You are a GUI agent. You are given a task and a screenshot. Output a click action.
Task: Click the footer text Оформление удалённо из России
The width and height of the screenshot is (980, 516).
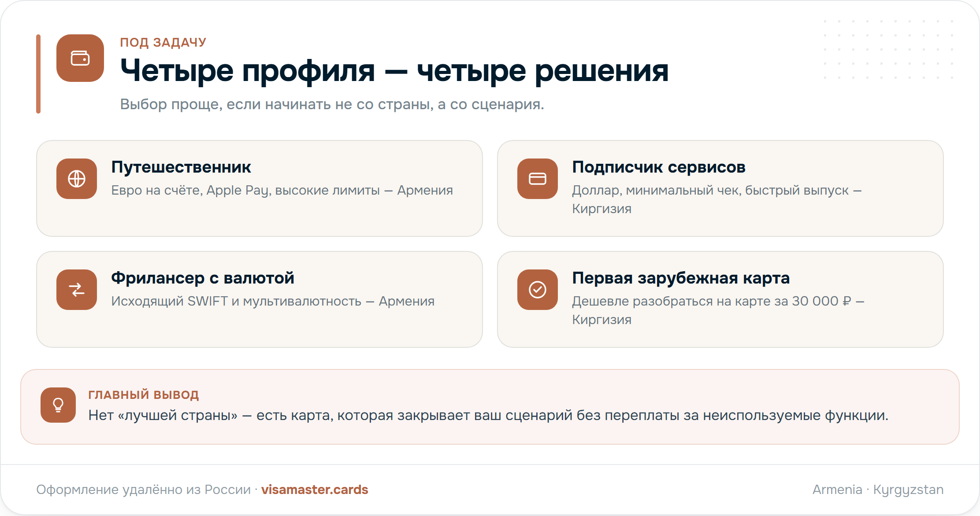(143, 490)
